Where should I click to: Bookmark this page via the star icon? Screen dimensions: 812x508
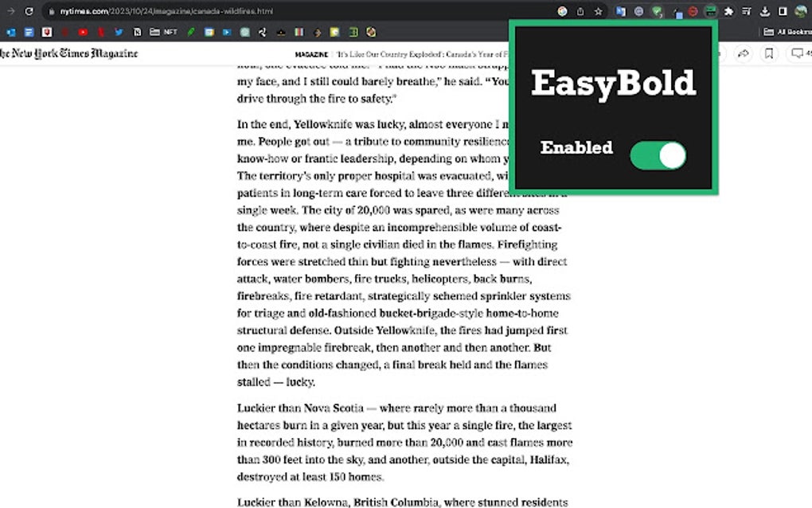pos(597,11)
